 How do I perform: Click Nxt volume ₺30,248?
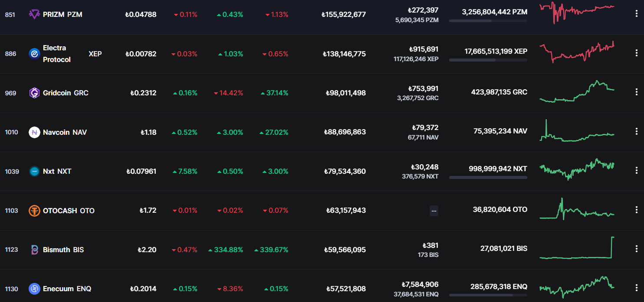click(424, 167)
